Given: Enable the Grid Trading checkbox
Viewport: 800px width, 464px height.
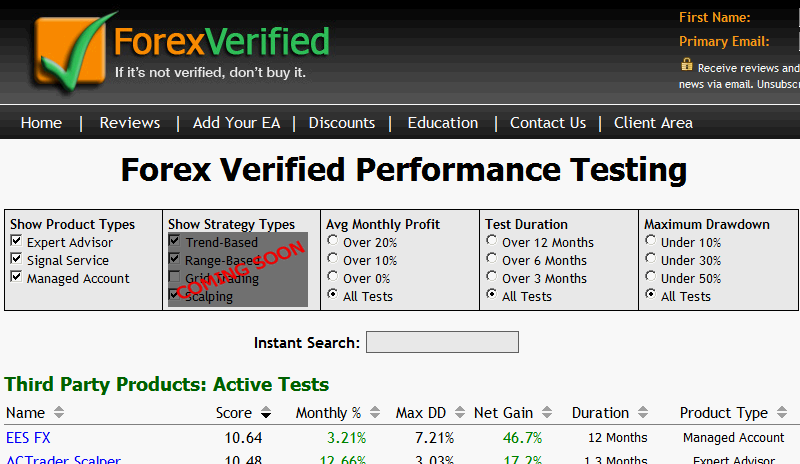Looking at the screenshot, I should point(174,277).
